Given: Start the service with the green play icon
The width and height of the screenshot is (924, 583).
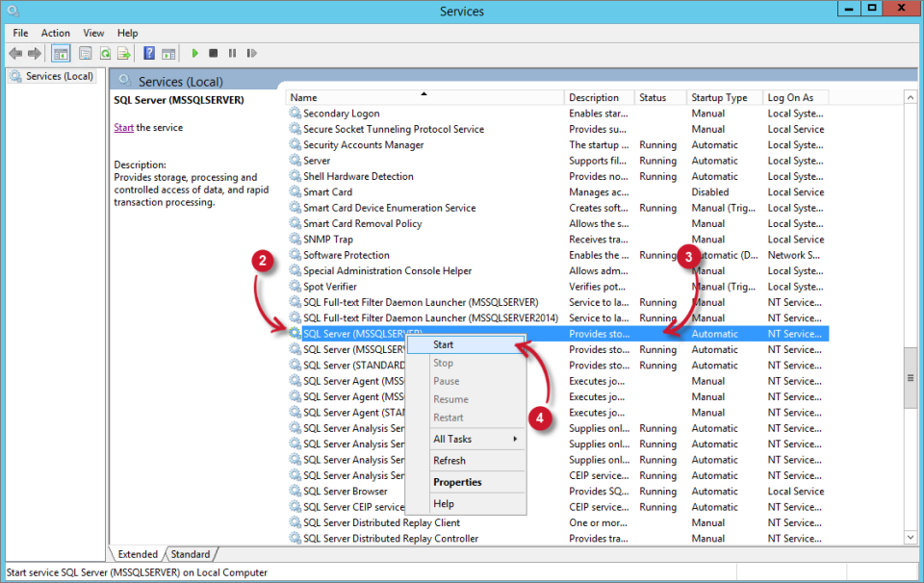Looking at the screenshot, I should (195, 53).
